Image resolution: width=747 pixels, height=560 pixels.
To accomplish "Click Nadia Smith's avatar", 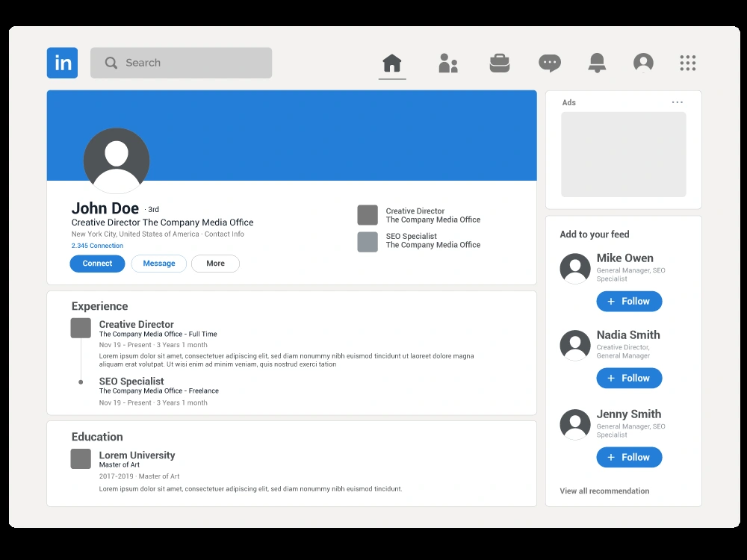I will [575, 345].
